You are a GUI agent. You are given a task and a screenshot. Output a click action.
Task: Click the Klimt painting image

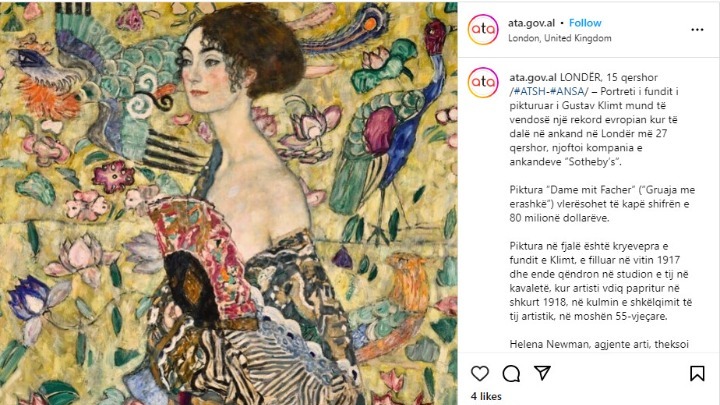tap(229, 203)
